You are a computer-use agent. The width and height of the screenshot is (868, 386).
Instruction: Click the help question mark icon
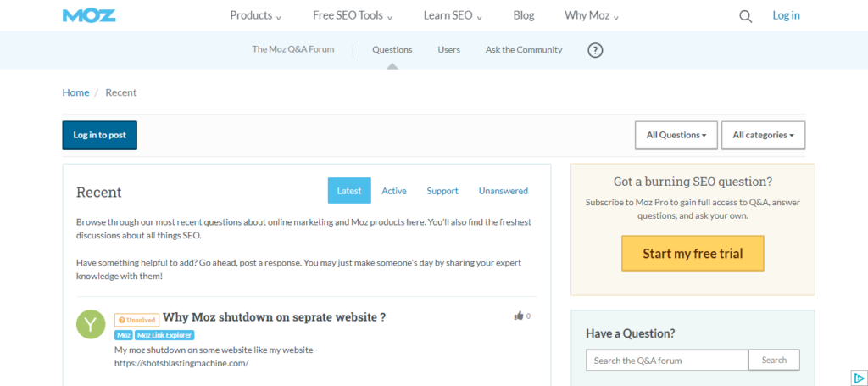595,50
